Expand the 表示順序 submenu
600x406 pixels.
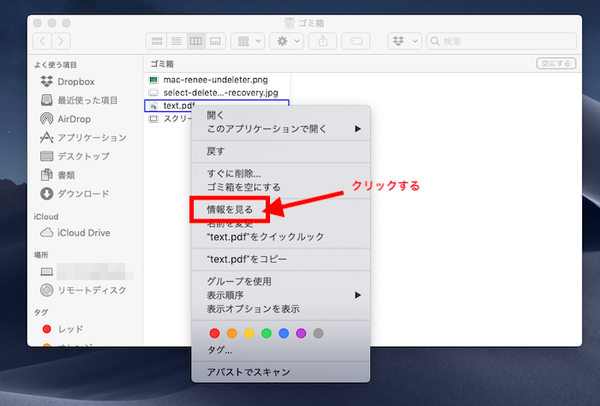pos(280,295)
